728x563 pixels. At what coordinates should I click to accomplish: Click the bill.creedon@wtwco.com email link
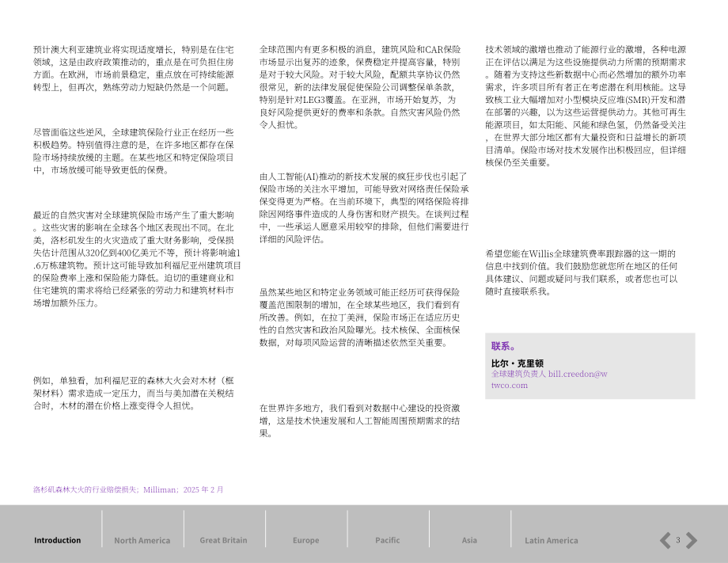pyautogui.click(x=549, y=379)
